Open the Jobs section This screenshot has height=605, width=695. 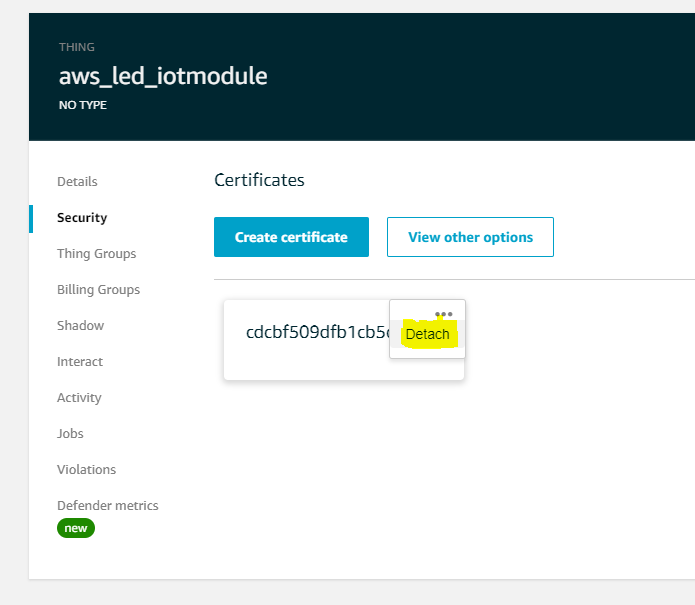click(70, 434)
